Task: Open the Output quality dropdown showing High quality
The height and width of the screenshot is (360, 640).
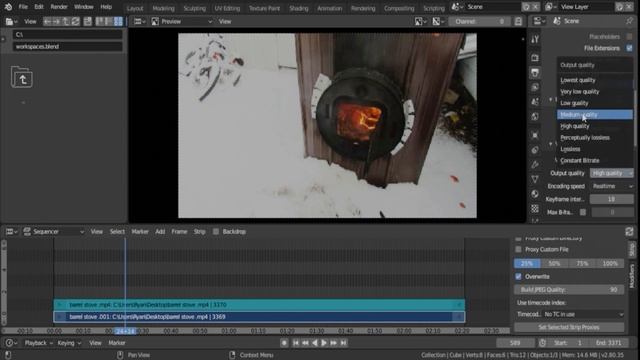Action: pyautogui.click(x=611, y=173)
